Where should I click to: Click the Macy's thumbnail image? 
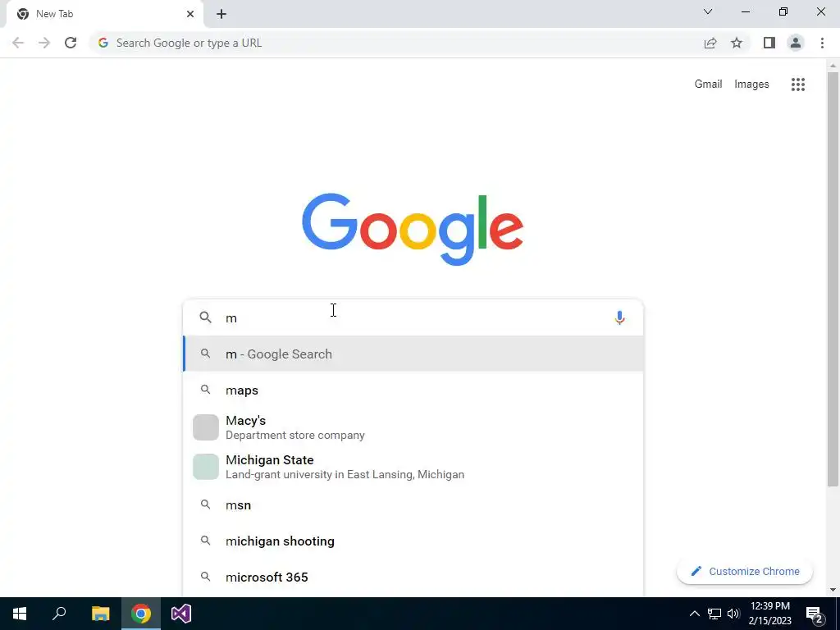[x=206, y=427]
